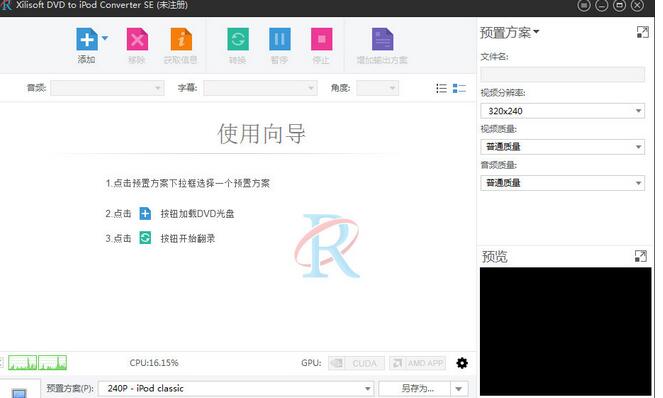This screenshot has width=663, height=398.
Task: Click the File name (文件名) input field
Action: [562, 74]
